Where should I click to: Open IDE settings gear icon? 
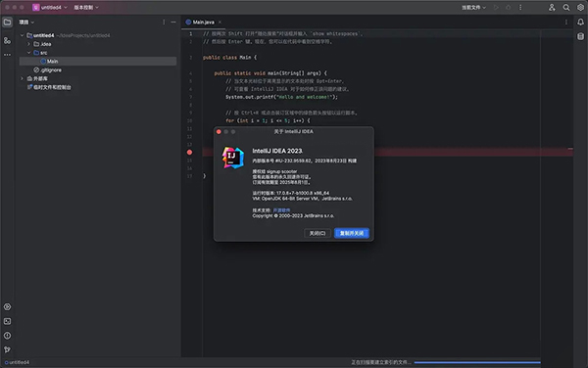(x=580, y=7)
